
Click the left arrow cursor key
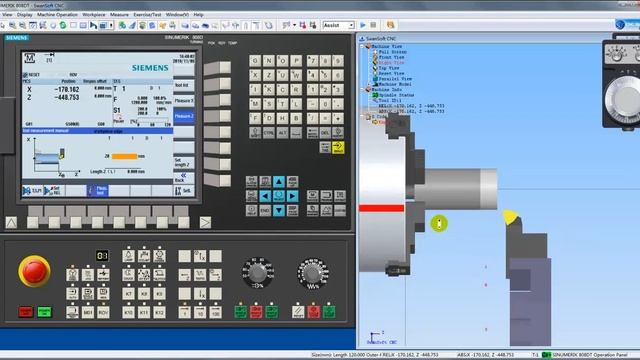pyautogui.click(x=265, y=196)
